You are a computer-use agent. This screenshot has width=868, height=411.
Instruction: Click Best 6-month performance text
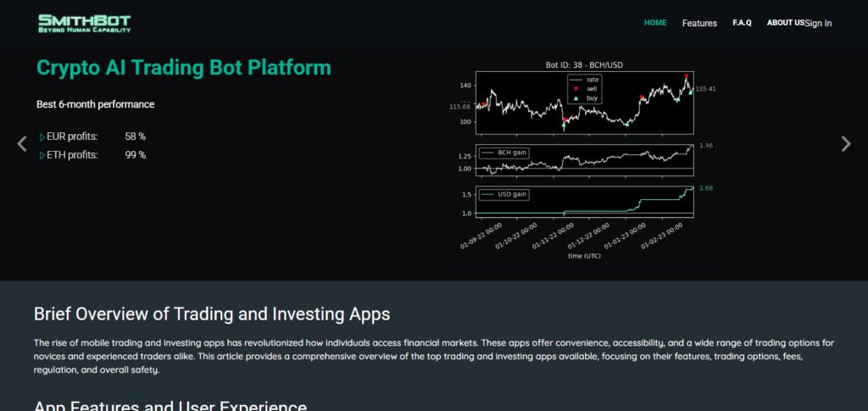[95, 104]
